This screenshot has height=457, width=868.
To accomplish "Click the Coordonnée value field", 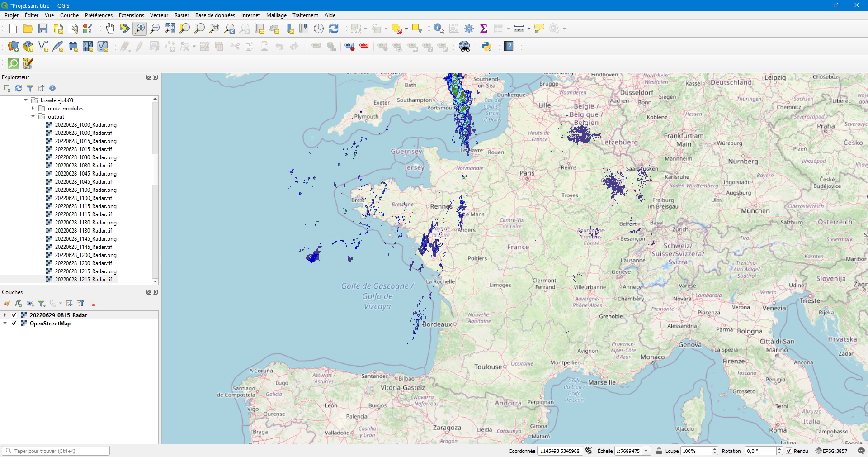I will pyautogui.click(x=560, y=451).
